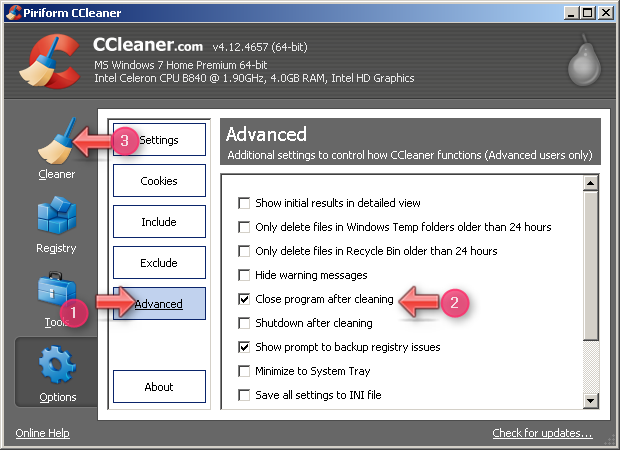Uncheck Close program after cleaning
Viewport: 620px width, 450px height.
click(x=244, y=299)
